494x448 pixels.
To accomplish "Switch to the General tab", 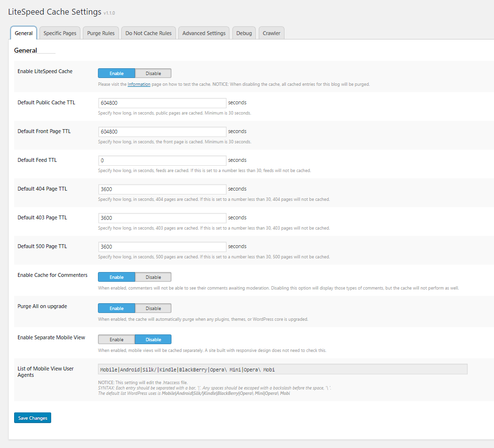I will click(x=24, y=33).
